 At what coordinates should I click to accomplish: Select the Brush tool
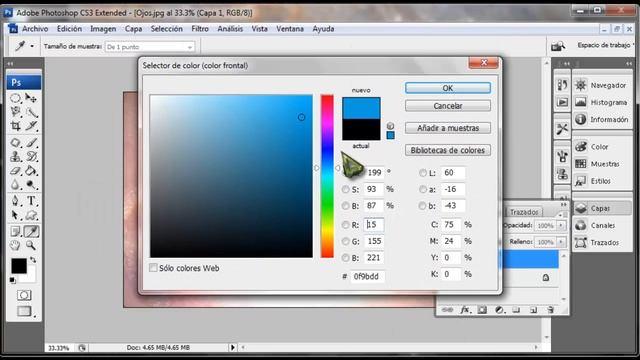click(x=31, y=143)
